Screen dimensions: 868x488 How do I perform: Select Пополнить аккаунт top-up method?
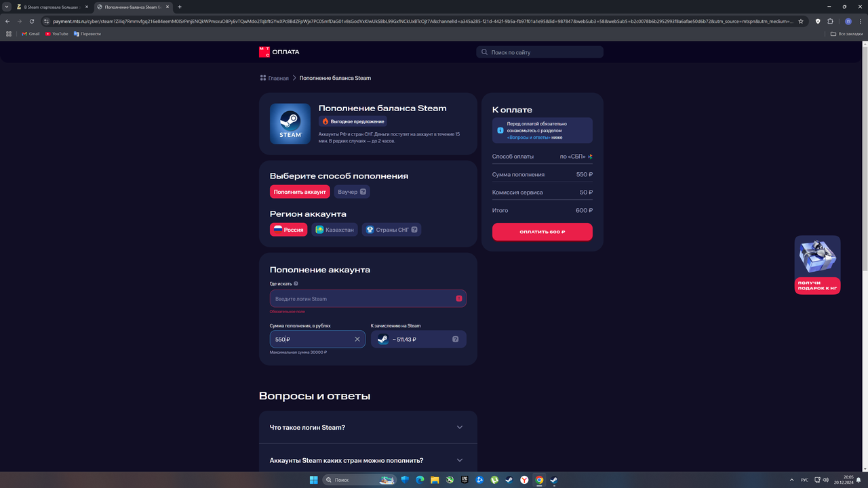click(300, 192)
